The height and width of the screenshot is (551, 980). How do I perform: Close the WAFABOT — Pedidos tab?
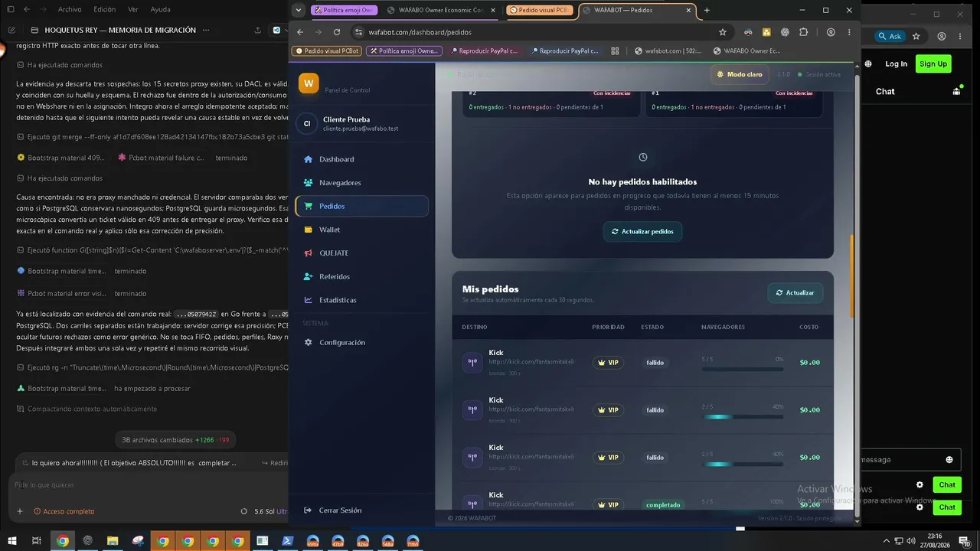(x=689, y=11)
